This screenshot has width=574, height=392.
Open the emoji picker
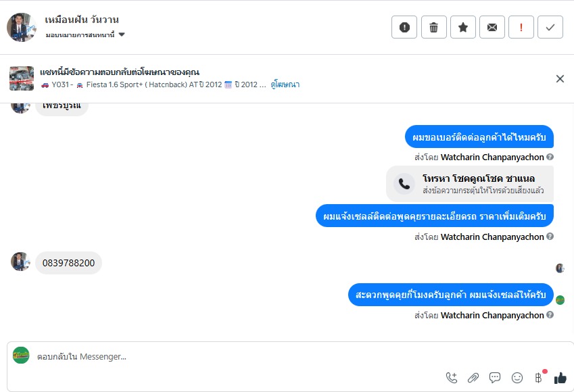pyautogui.click(x=517, y=378)
